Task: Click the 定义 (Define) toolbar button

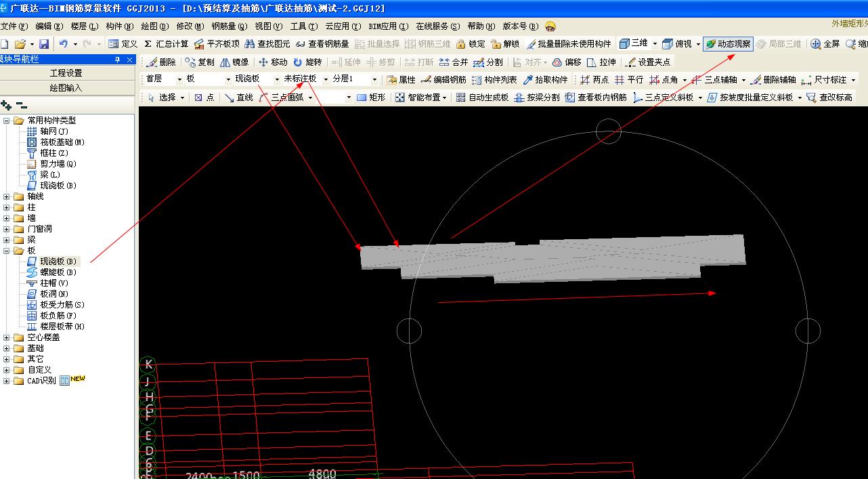Action: point(123,43)
